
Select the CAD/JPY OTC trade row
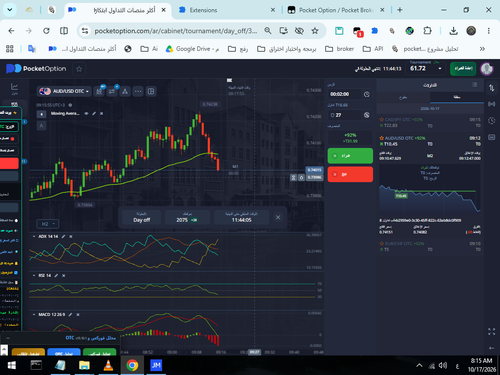[x=430, y=122]
